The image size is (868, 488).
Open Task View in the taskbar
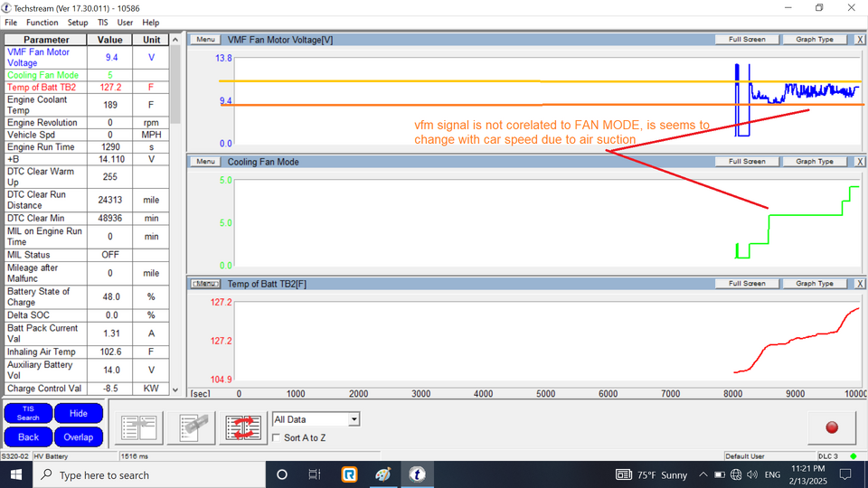(315, 474)
